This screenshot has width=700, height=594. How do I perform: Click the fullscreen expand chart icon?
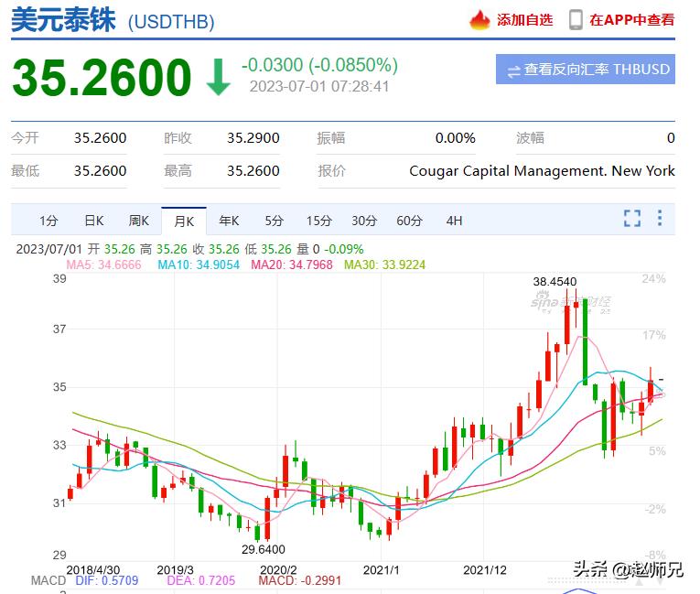click(x=632, y=219)
